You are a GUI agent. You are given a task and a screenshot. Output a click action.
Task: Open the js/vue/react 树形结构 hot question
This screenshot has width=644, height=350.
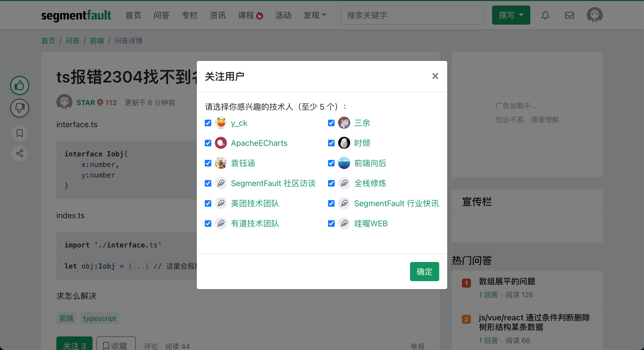534,322
